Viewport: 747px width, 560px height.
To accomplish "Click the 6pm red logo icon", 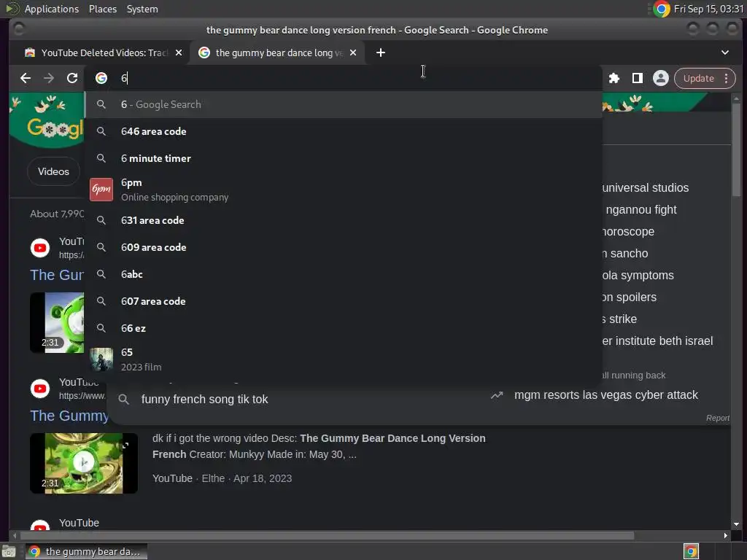I will 101,190.
